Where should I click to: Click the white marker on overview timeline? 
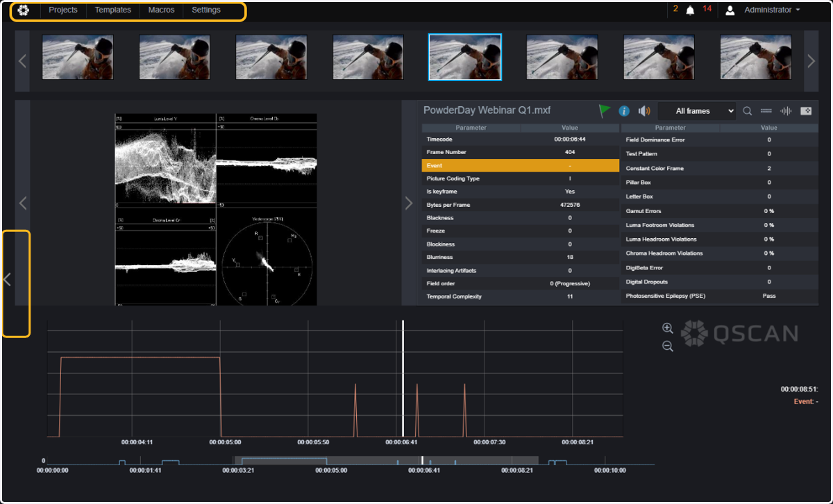pyautogui.click(x=422, y=460)
